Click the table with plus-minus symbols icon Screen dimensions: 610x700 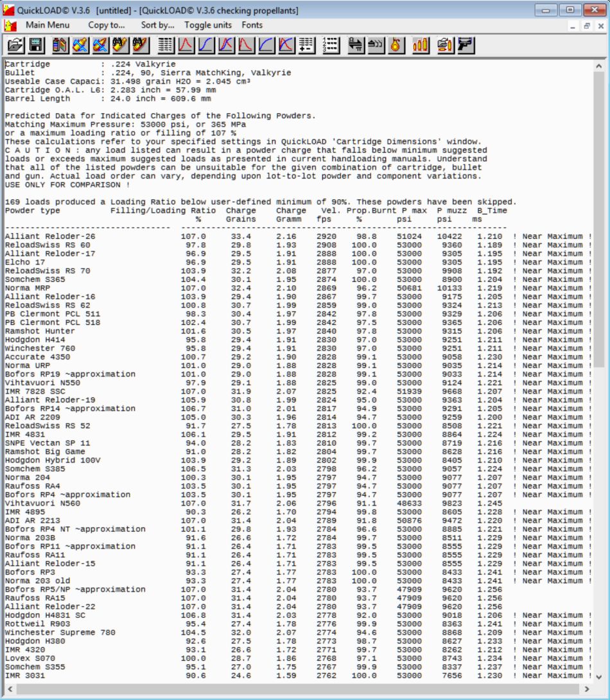[306, 45]
